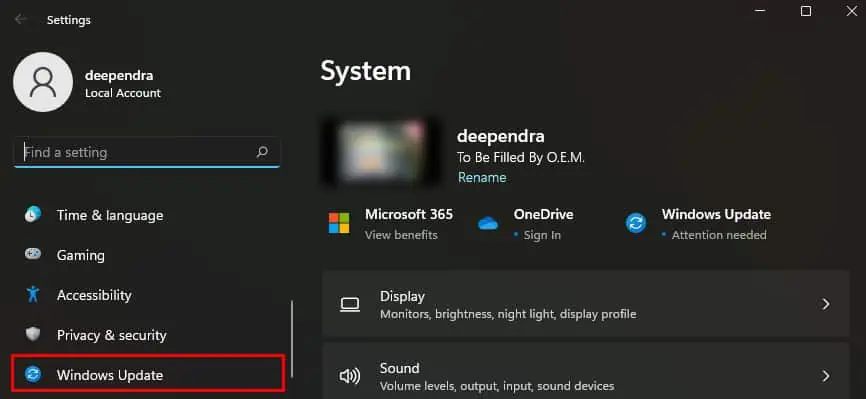866x399 pixels.
Task: Click the Local Account label
Action: 123,93
